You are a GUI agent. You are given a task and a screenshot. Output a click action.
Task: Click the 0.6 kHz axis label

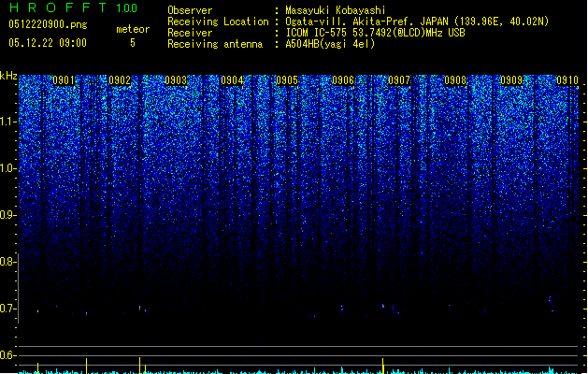point(7,355)
